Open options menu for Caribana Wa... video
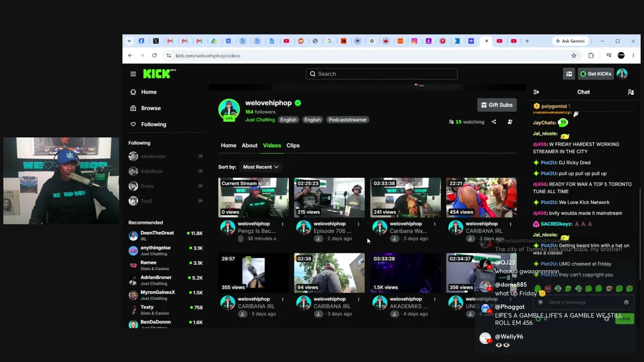 coord(435,224)
